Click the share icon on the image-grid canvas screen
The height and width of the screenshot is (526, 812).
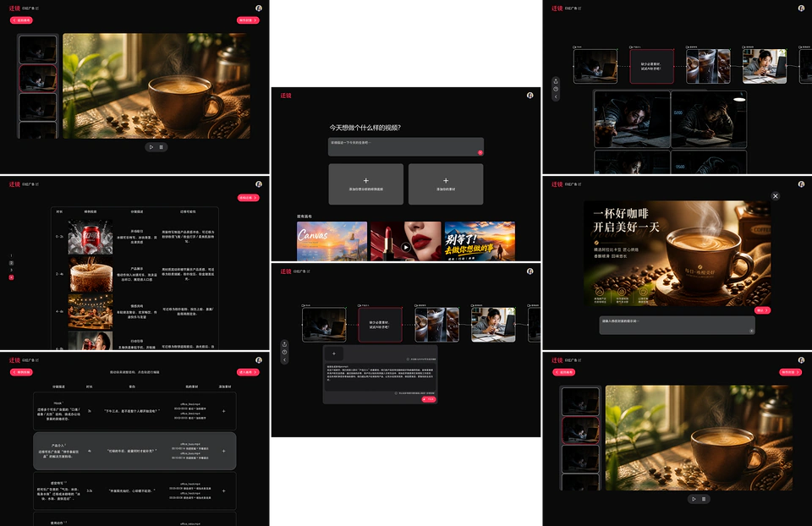(556, 81)
